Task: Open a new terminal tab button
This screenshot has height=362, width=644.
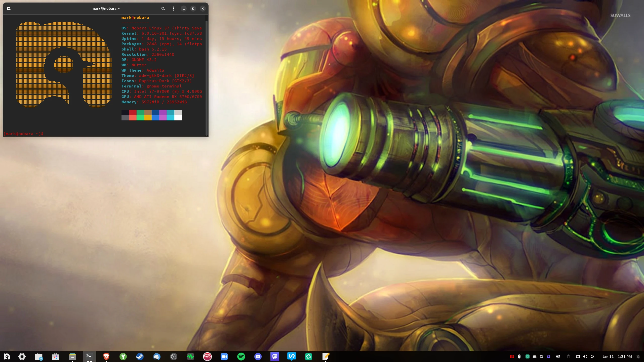Action: (9, 9)
